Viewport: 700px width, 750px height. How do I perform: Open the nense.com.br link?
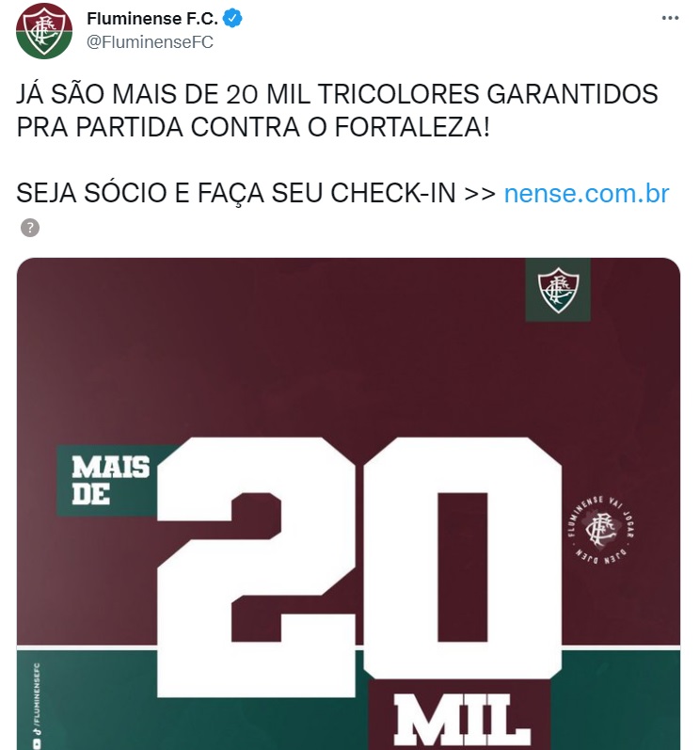pyautogui.click(x=586, y=193)
